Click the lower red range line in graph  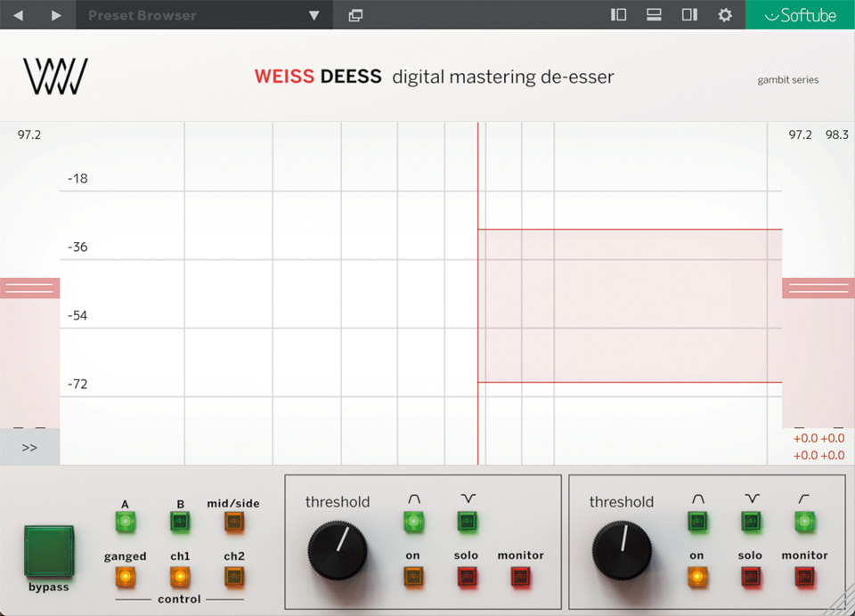(x=630, y=382)
